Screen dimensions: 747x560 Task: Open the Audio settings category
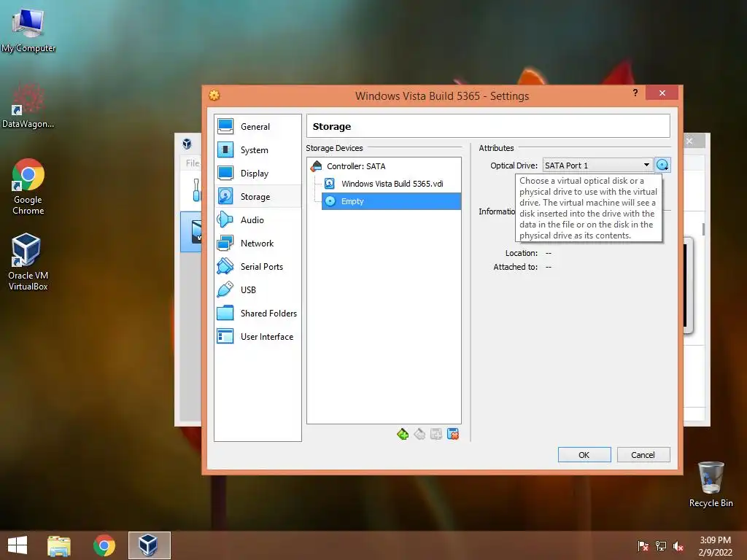[x=258, y=220]
